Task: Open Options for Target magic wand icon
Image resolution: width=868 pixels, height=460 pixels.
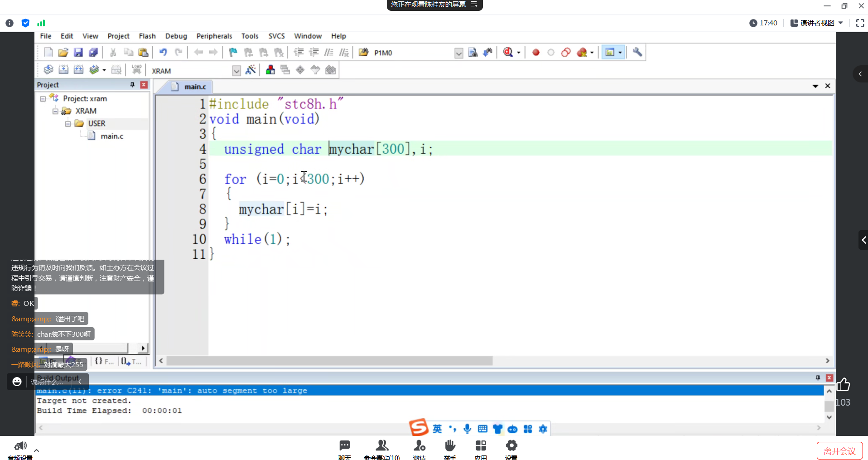Action: coord(251,70)
